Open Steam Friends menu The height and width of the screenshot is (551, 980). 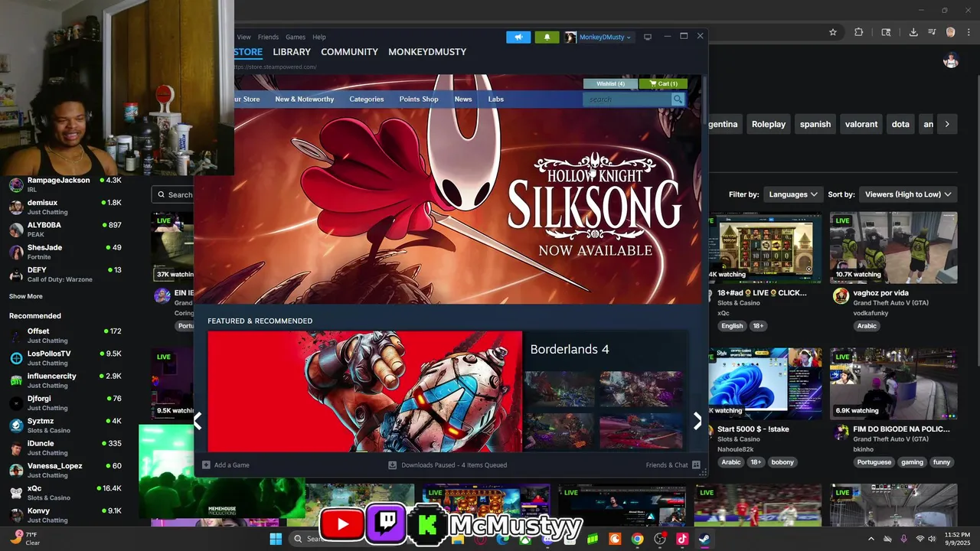pyautogui.click(x=268, y=37)
